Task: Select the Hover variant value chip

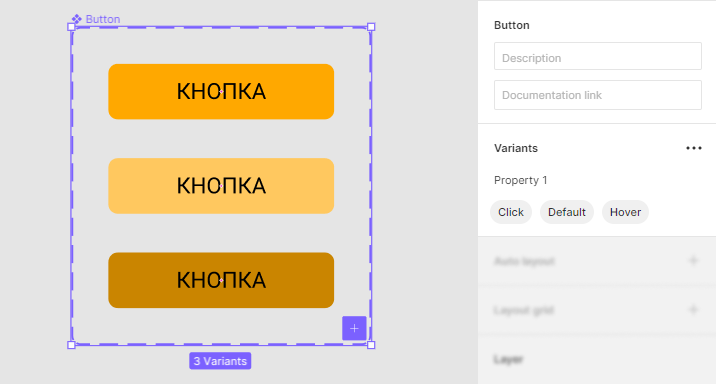Action: [x=625, y=212]
